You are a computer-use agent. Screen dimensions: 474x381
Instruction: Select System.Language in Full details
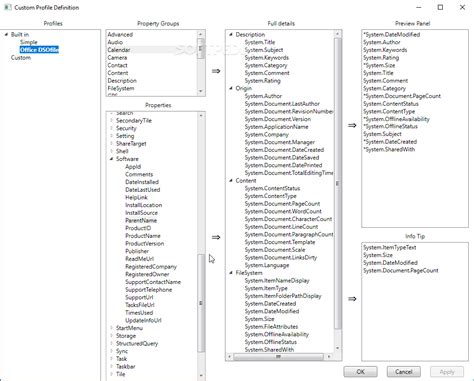(x=267, y=265)
